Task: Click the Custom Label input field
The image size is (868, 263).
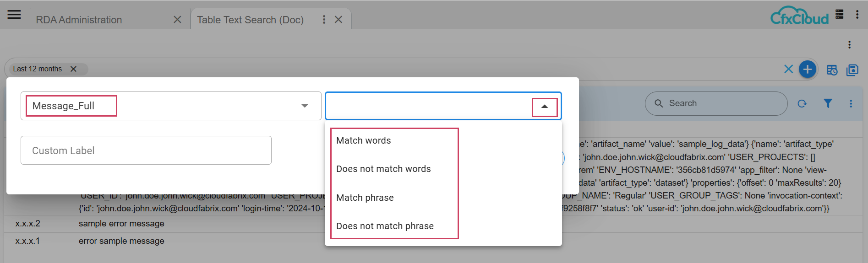Action: click(146, 150)
